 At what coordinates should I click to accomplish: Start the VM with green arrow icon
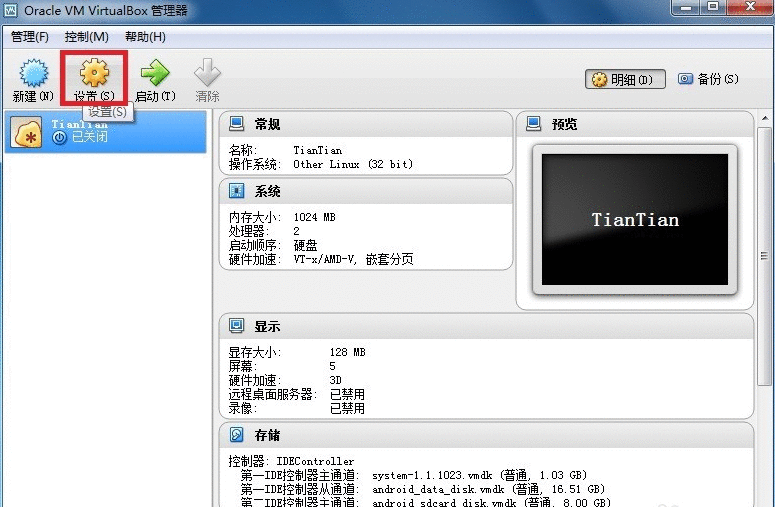154,73
